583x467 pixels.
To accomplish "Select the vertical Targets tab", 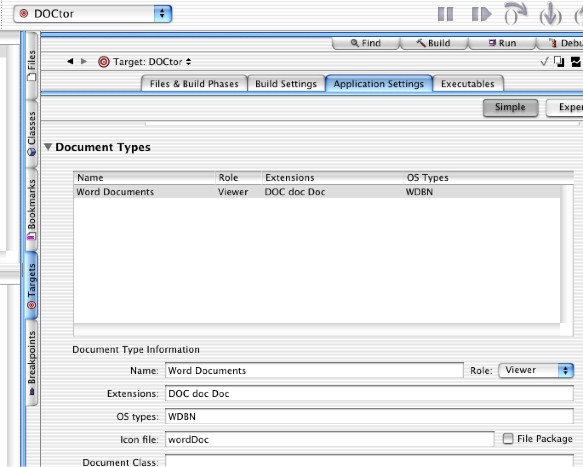I will click(x=32, y=286).
